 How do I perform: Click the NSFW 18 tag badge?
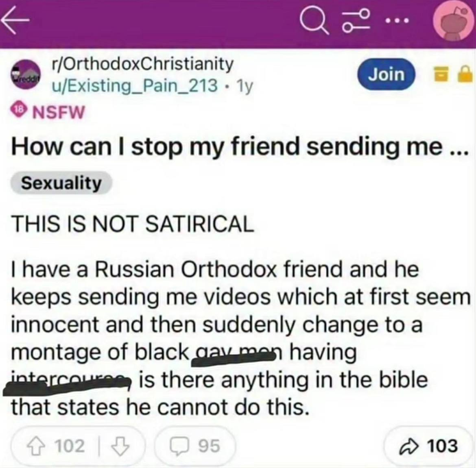tap(48, 112)
